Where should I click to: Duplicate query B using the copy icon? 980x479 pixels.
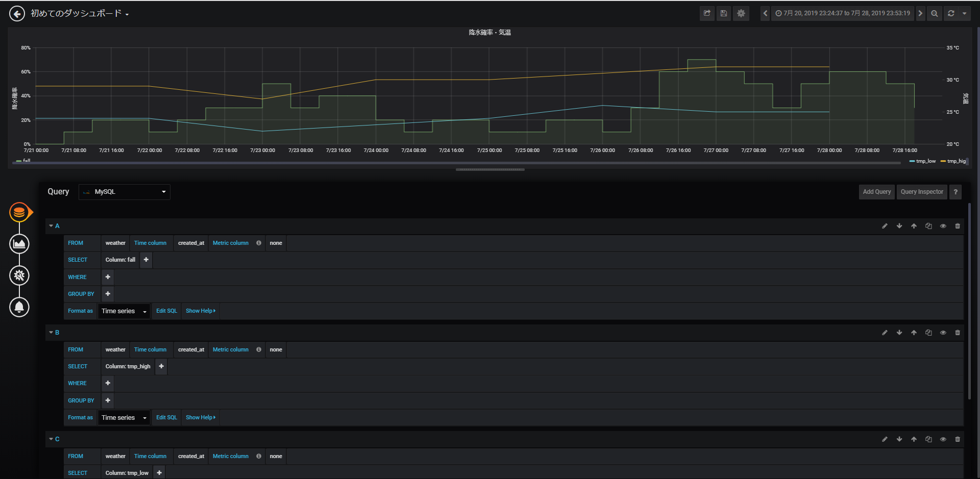point(928,333)
